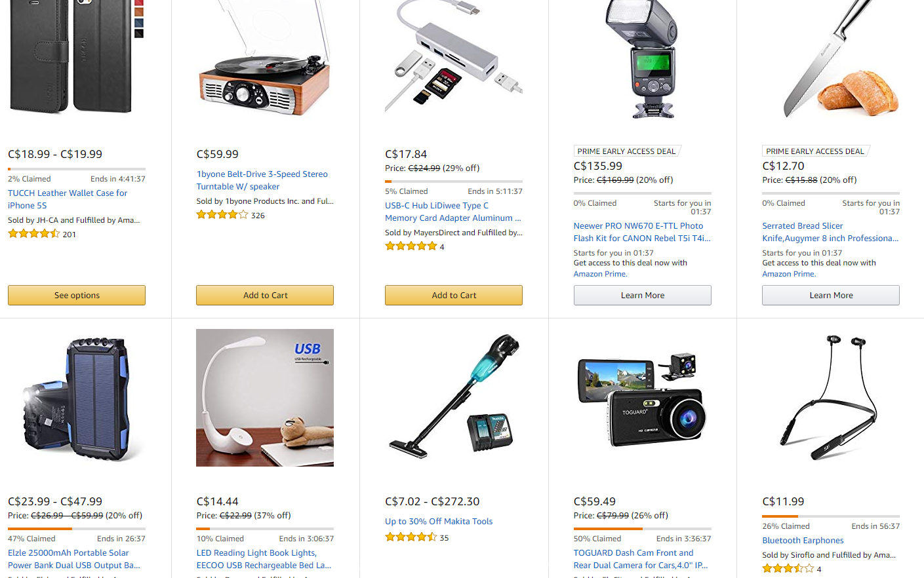Check star rating of Makita Tools deal
This screenshot has width=924, height=578.
pos(411,537)
